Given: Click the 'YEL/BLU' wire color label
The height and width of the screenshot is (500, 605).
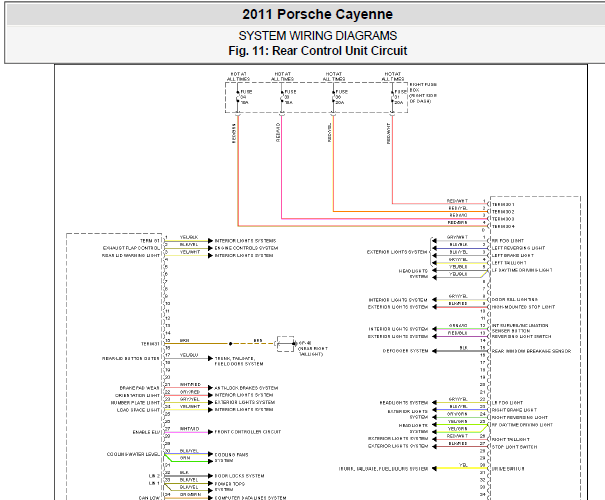Looking at the screenshot, I should 189,355.
